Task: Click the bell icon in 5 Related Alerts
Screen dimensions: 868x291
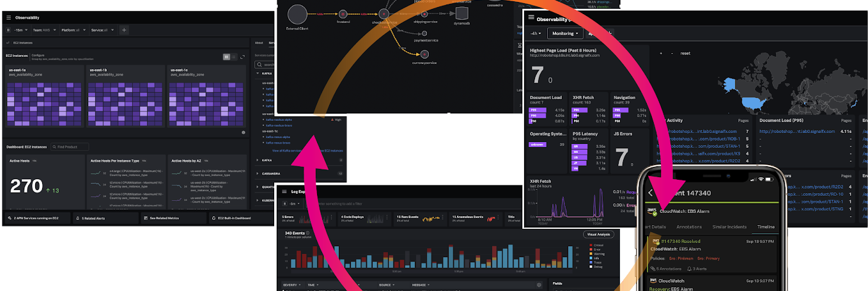Action: [77, 218]
